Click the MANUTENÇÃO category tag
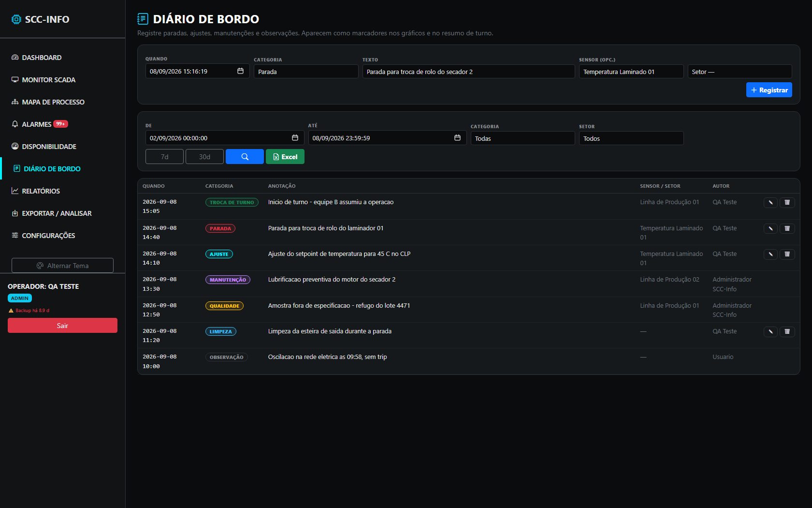This screenshot has height=508, width=812. point(228,280)
